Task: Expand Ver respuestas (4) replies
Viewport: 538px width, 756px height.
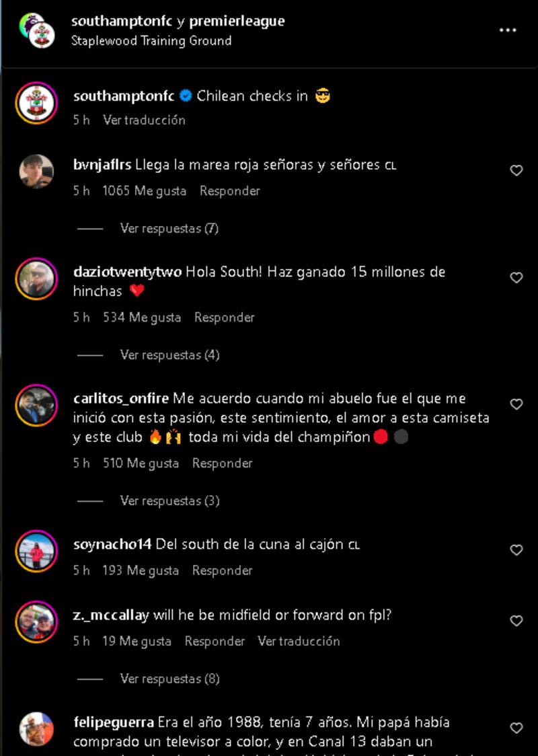Action: 169,355
